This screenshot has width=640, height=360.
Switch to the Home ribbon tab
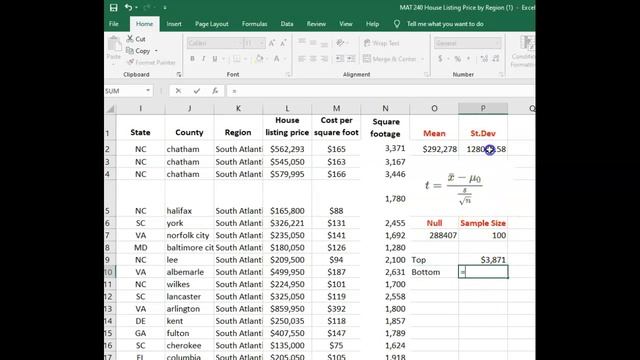(144, 24)
